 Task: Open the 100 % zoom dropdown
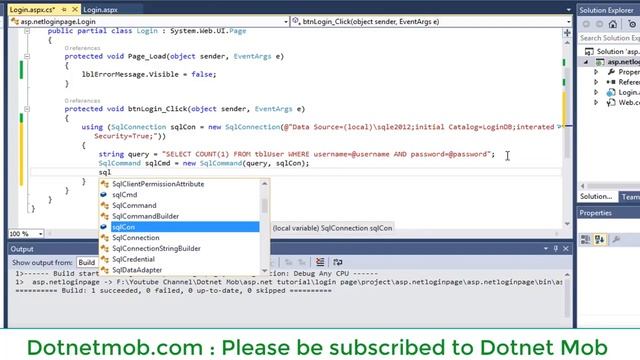point(40,234)
